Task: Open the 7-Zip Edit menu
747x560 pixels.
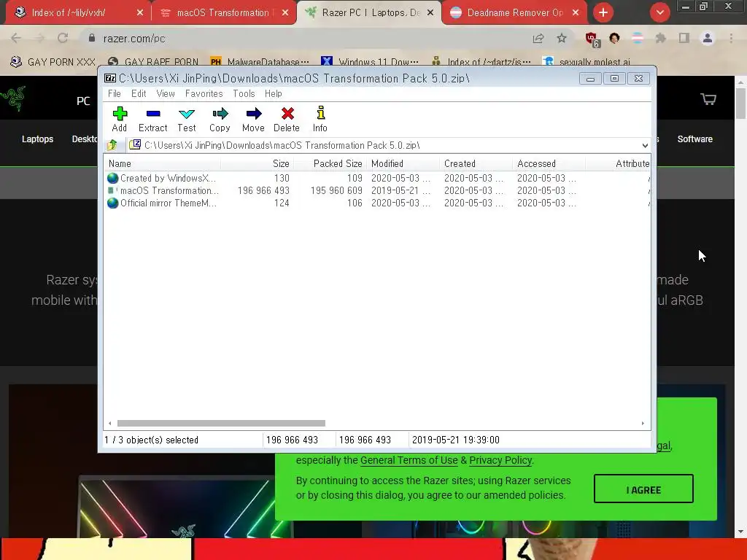Action: coord(139,94)
